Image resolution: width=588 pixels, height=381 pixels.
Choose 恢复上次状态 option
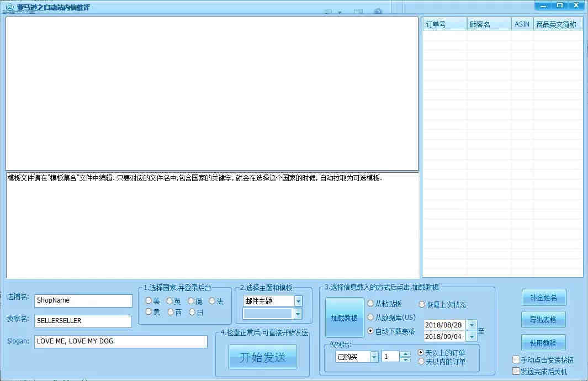422,304
